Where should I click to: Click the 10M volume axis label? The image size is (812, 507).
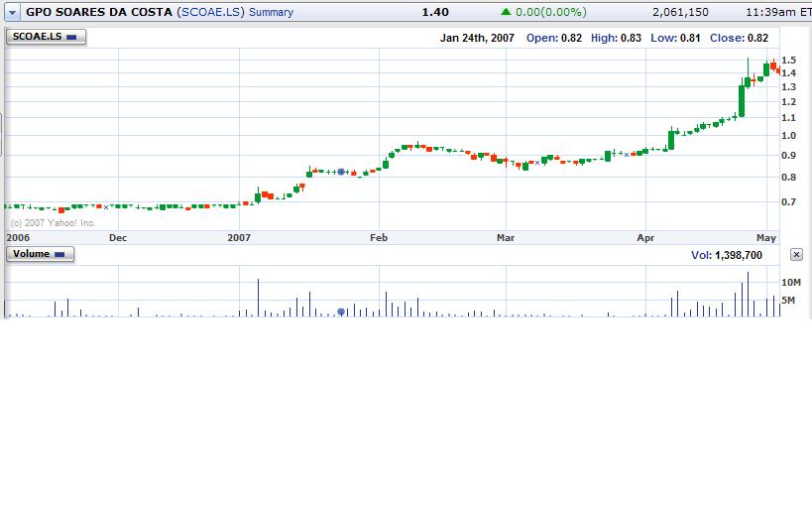pos(791,283)
